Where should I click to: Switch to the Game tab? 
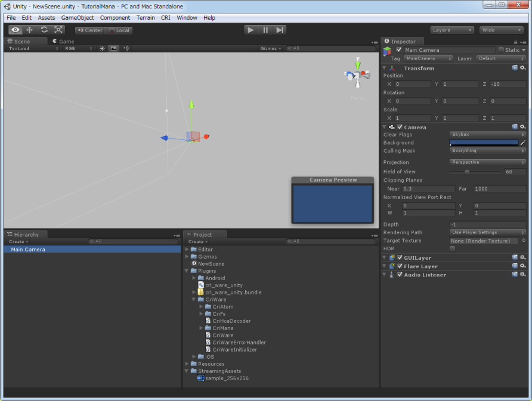click(63, 41)
